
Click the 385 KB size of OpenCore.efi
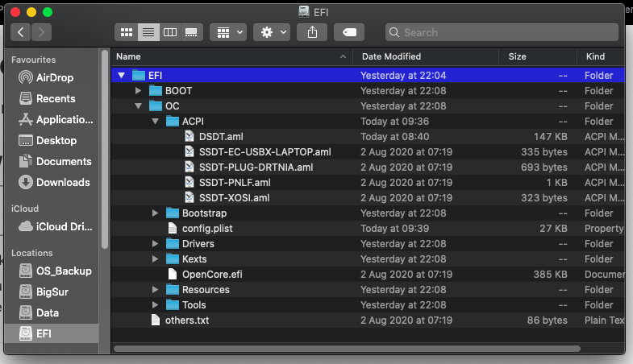[x=550, y=275]
